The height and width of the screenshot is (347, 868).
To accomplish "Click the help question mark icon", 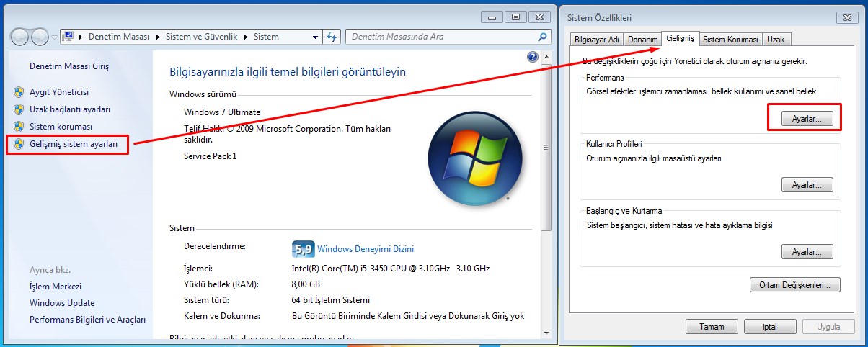I will [x=533, y=57].
